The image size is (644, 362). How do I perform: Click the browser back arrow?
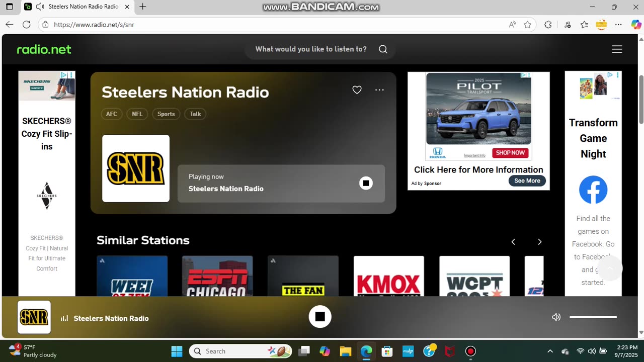[10, 25]
